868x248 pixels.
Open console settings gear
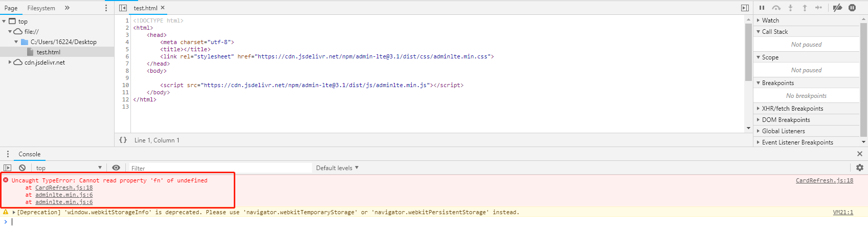[859, 168]
